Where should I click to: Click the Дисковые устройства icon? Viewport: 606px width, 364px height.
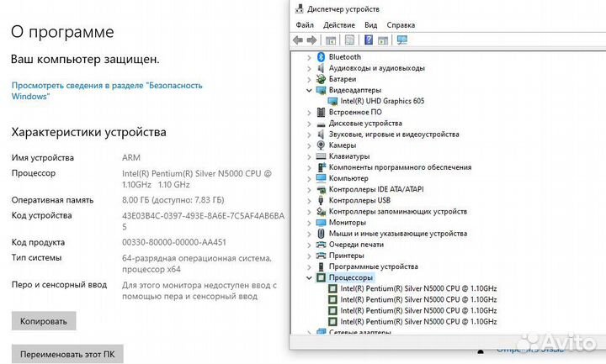321,124
